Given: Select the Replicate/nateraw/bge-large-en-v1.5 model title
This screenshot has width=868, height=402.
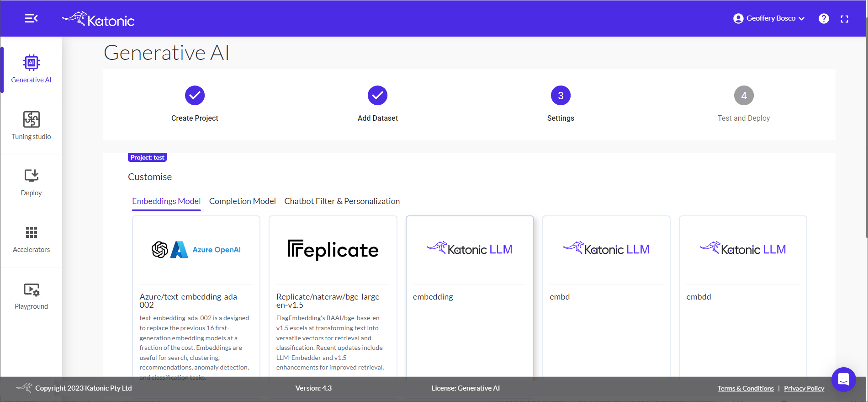Looking at the screenshot, I should tap(329, 300).
